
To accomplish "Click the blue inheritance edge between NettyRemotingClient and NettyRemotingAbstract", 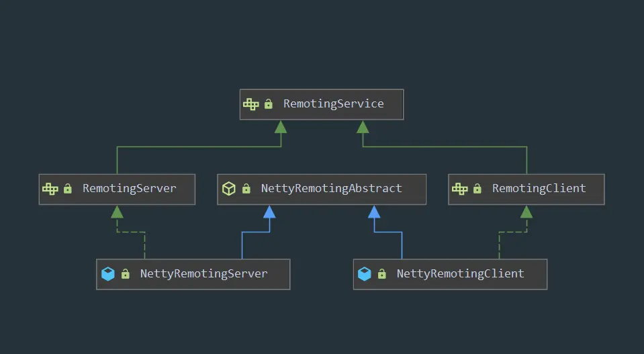I will 388,232.
